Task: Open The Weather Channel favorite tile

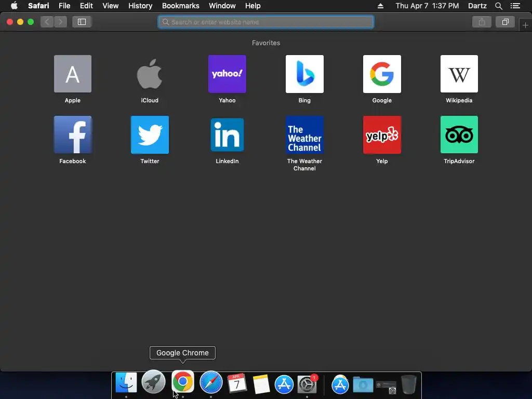Action: click(x=304, y=135)
